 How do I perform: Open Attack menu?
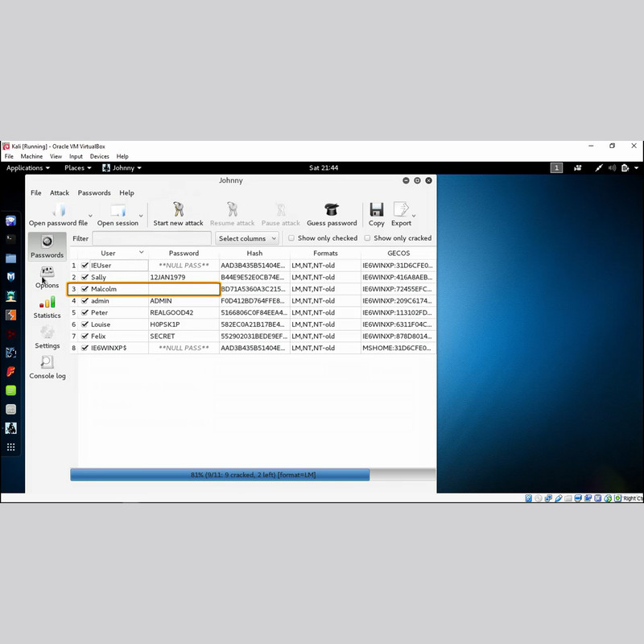[x=60, y=192]
